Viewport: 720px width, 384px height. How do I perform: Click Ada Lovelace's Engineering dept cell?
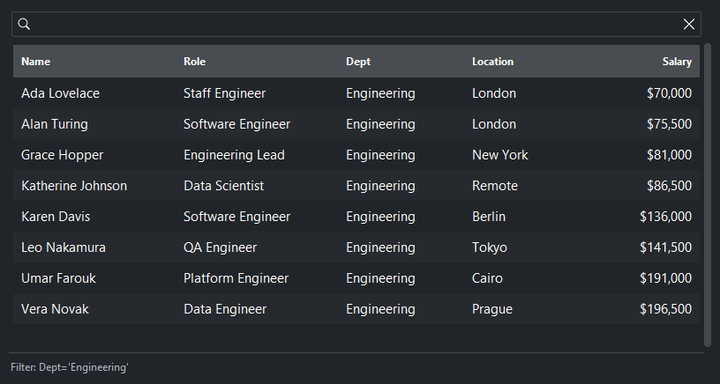click(381, 93)
